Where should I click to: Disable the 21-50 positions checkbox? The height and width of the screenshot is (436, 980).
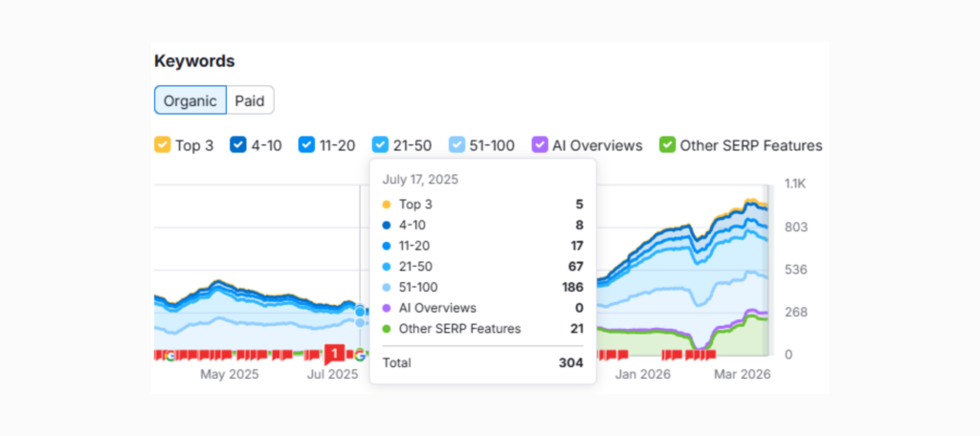click(x=380, y=145)
